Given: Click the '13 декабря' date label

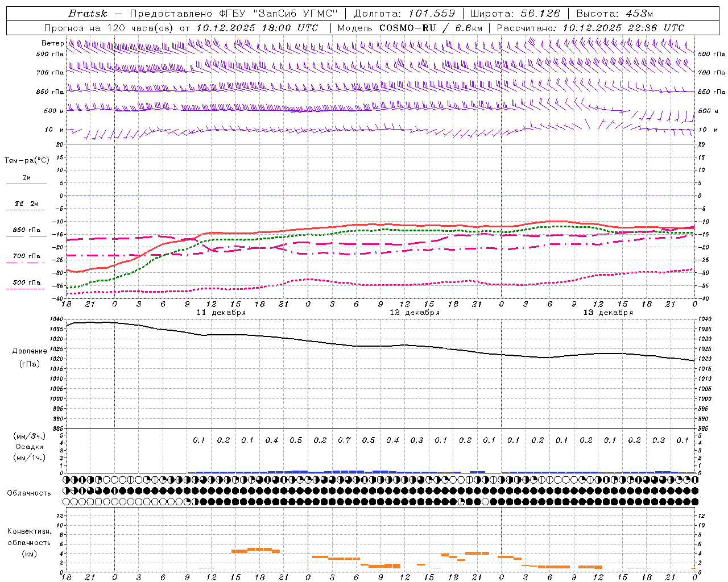Looking at the screenshot, I should point(608,312).
